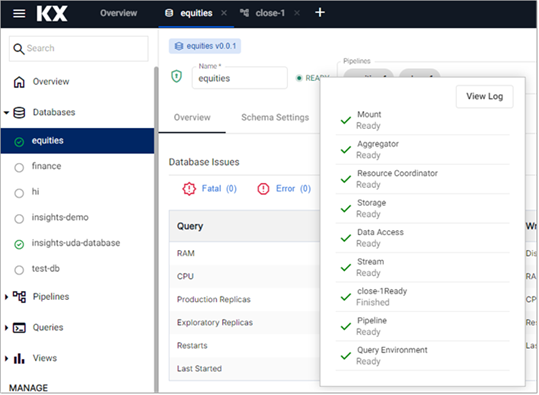
Task: Click in the Search input field
Action: (x=79, y=48)
